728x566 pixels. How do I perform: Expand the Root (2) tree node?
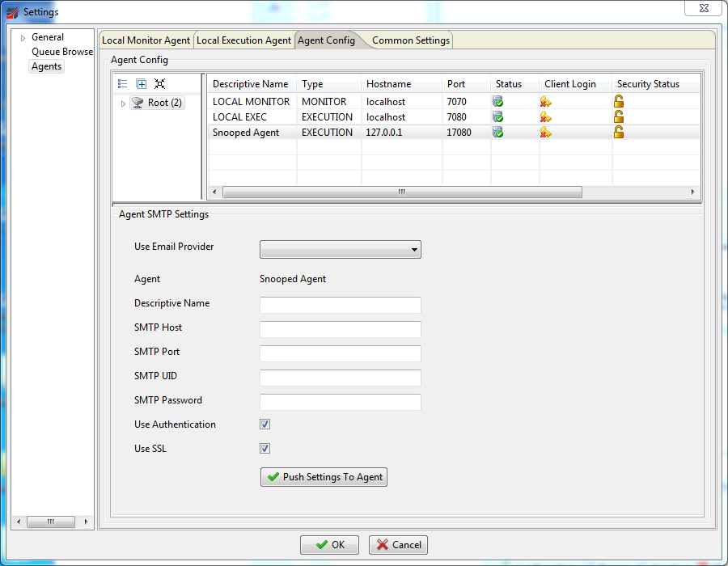[124, 103]
